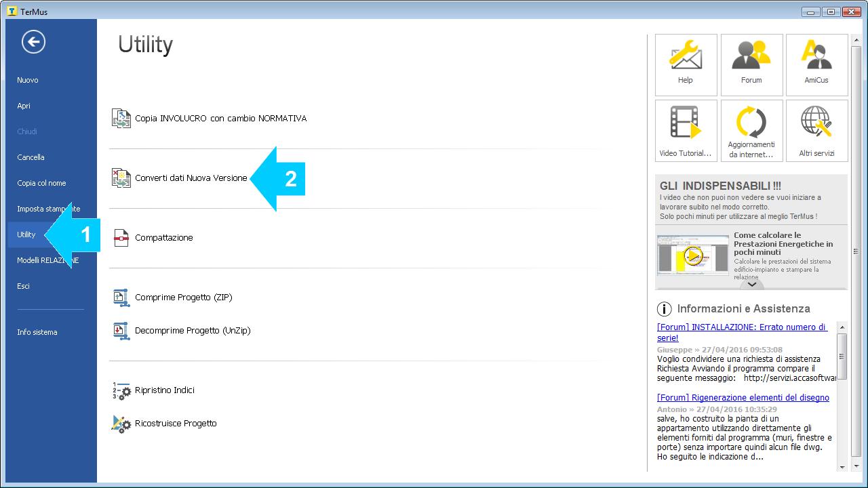Choose Converti dati Nuova Versione
Viewport: 868px width, 488px height.
tap(191, 178)
